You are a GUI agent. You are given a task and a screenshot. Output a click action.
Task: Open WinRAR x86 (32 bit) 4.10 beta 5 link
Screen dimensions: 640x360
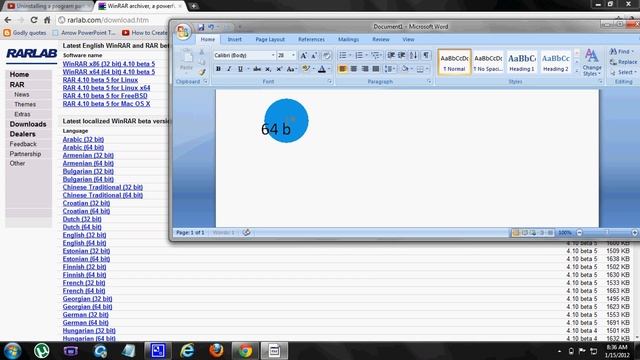coord(109,64)
